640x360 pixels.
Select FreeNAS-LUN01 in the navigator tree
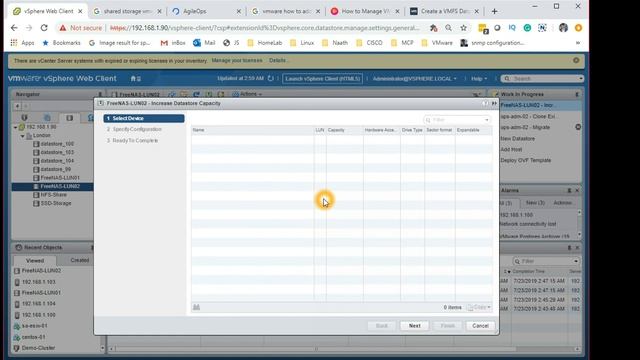click(x=60, y=178)
